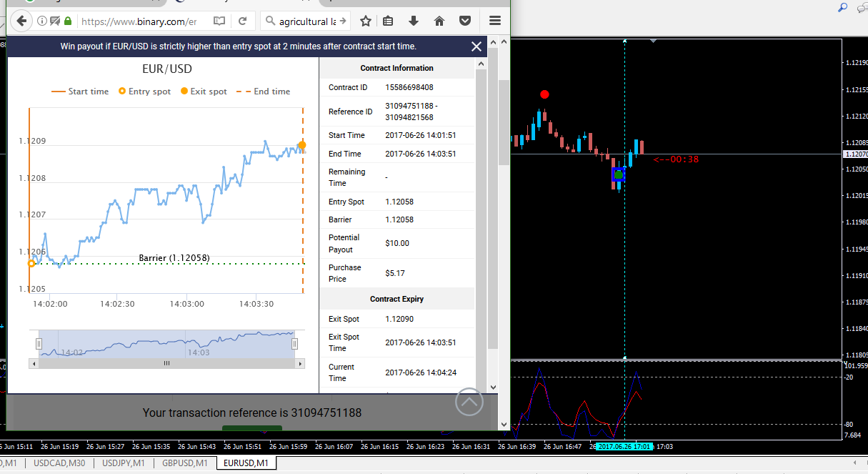Open the Pocket icon in toolbar
The width and height of the screenshot is (868, 474).
[x=464, y=21]
